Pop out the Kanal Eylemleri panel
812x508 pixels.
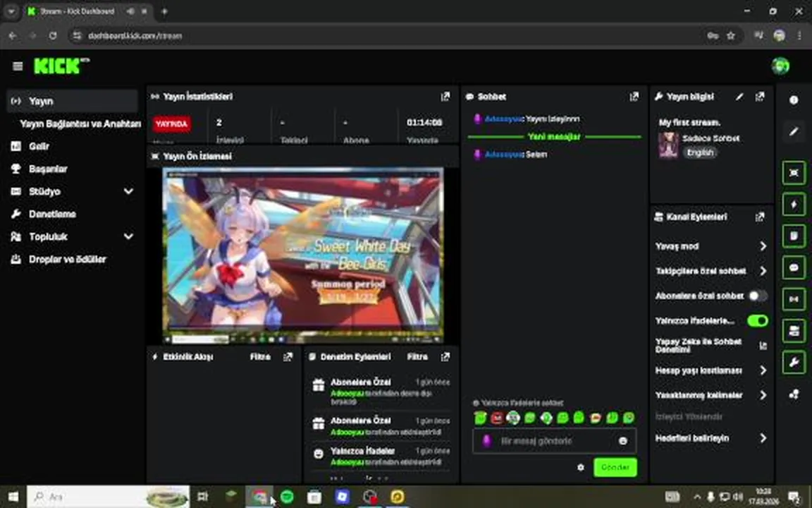(x=760, y=217)
